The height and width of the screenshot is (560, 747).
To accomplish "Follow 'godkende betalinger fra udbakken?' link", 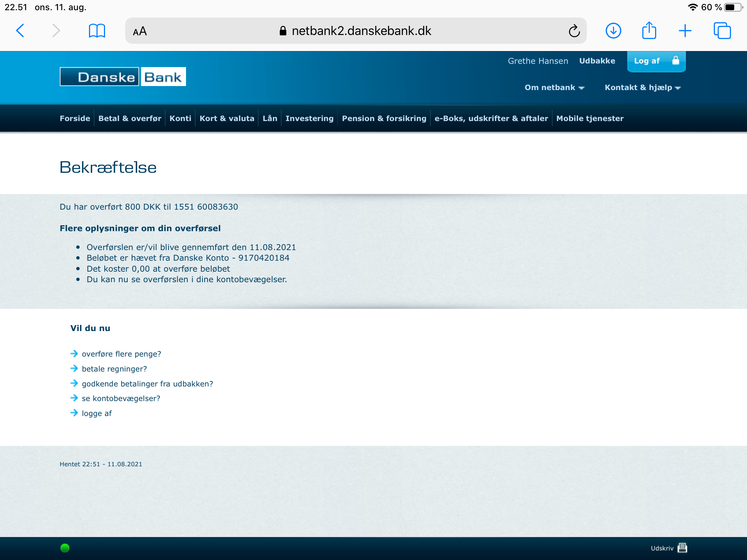I will 147,384.
